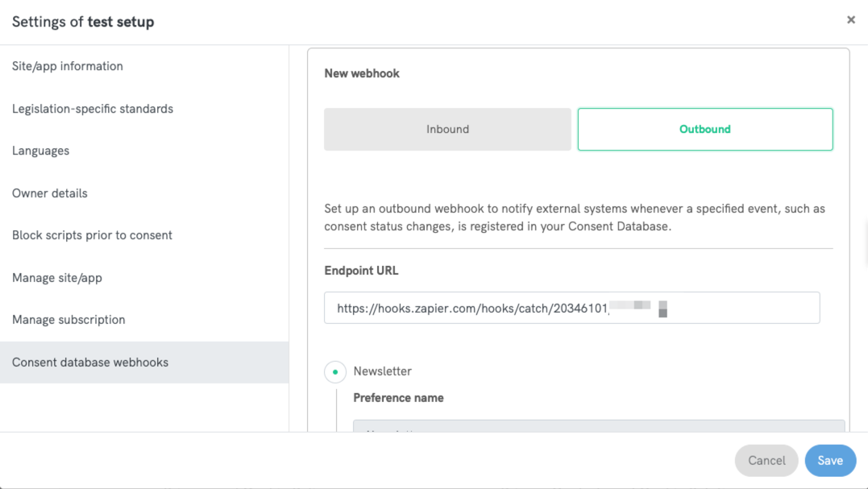This screenshot has height=489, width=868.
Task: Click the Endpoint URL input field
Action: (571, 307)
